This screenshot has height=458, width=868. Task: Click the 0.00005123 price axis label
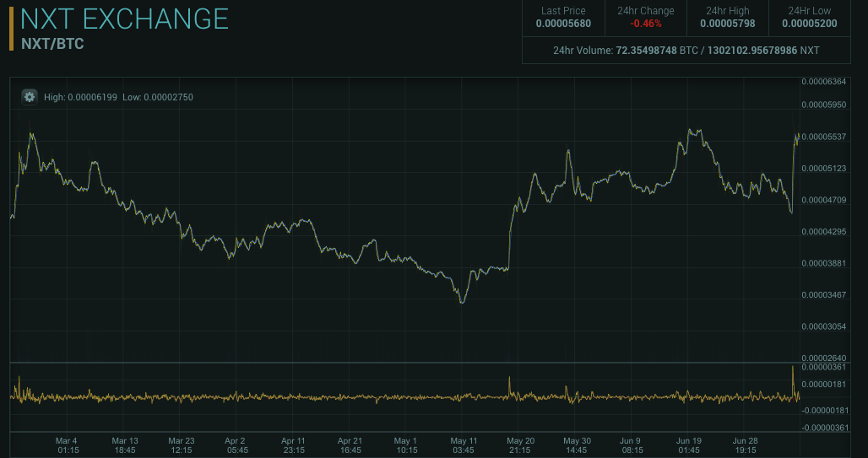(x=824, y=168)
